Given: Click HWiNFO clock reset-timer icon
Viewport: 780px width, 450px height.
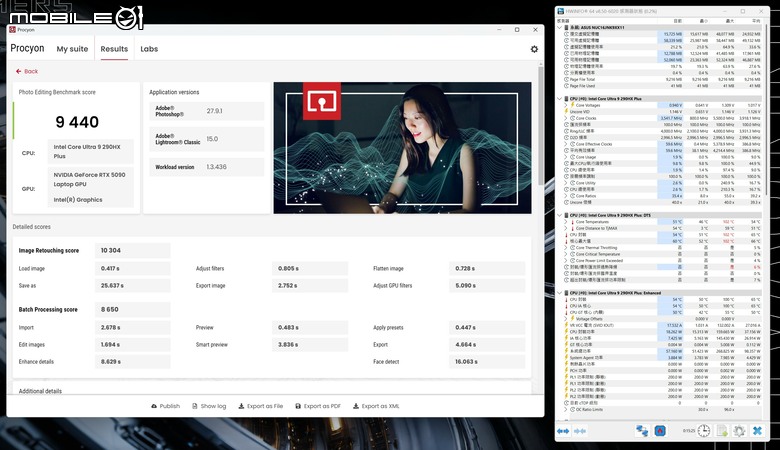Looking at the screenshot, I should pyautogui.click(x=703, y=431).
